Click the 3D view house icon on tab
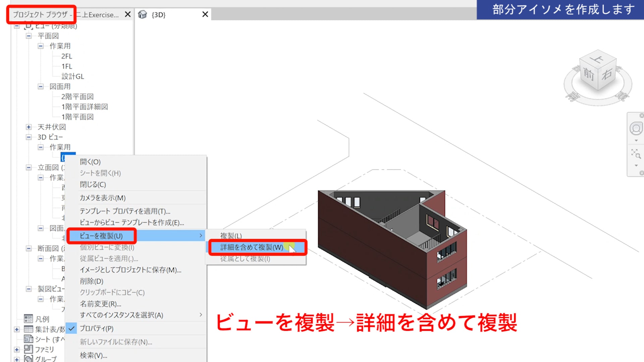The height and width of the screenshot is (362, 644). click(x=143, y=14)
